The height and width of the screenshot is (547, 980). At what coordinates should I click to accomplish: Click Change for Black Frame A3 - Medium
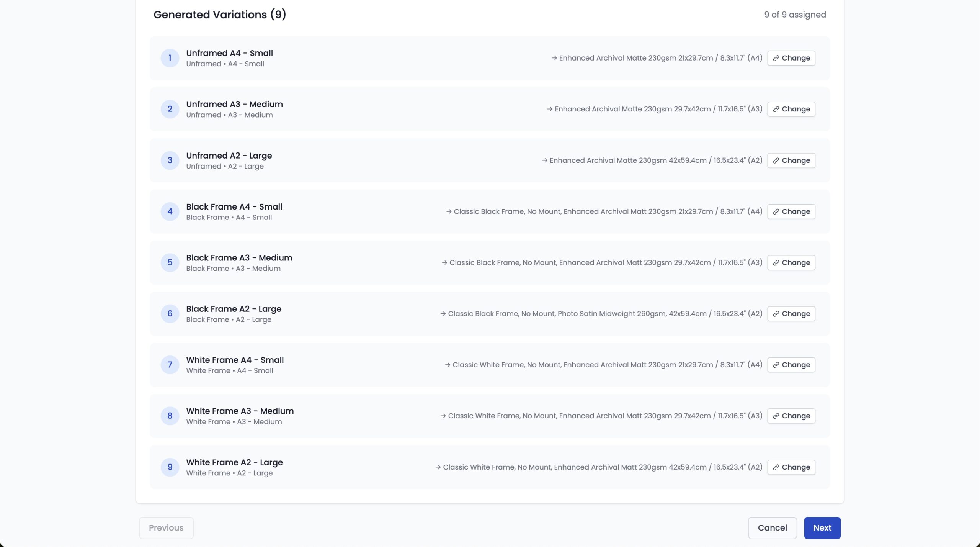[x=791, y=263]
